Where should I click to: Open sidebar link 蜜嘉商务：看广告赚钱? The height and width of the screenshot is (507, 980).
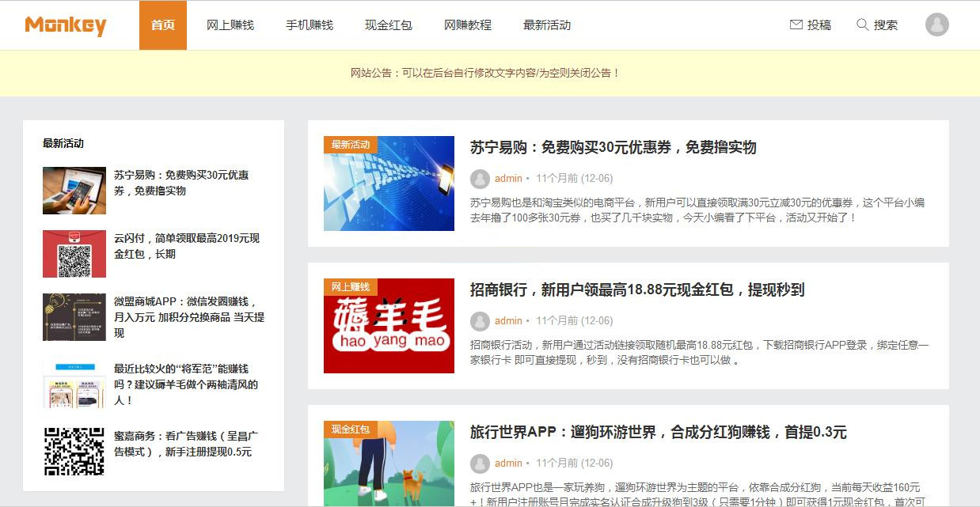pos(186,444)
